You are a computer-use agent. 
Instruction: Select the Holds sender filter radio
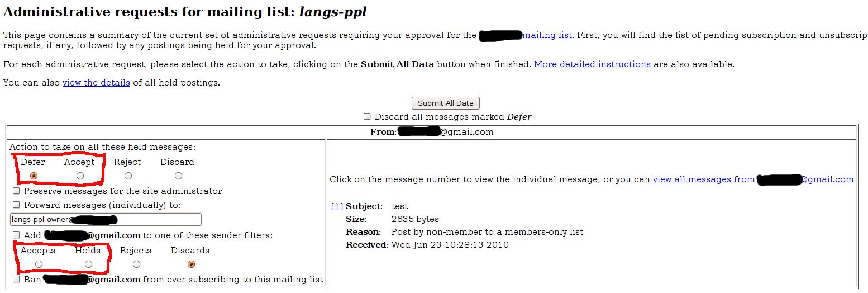(88, 264)
